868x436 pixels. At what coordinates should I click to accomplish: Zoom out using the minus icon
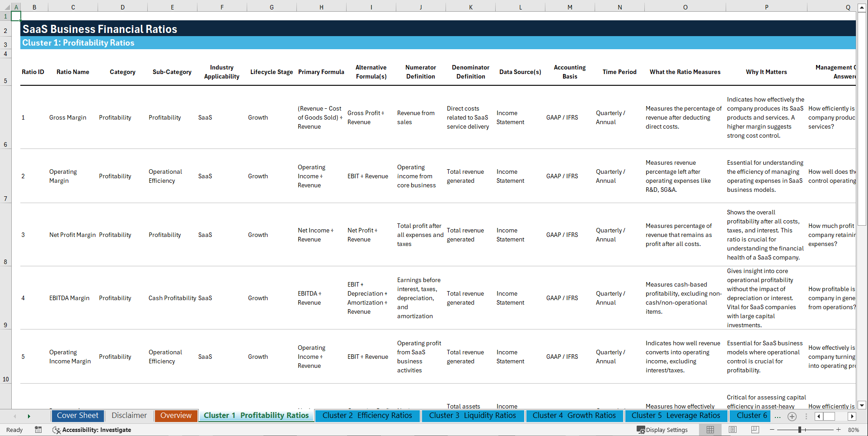(x=772, y=430)
